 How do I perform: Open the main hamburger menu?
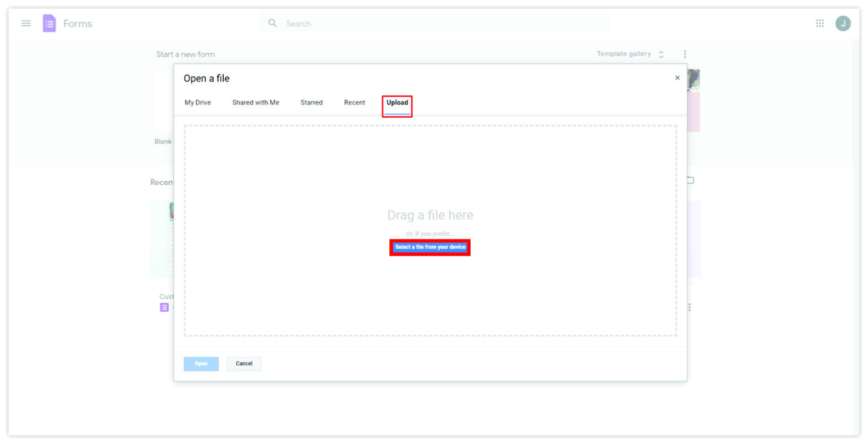(26, 23)
